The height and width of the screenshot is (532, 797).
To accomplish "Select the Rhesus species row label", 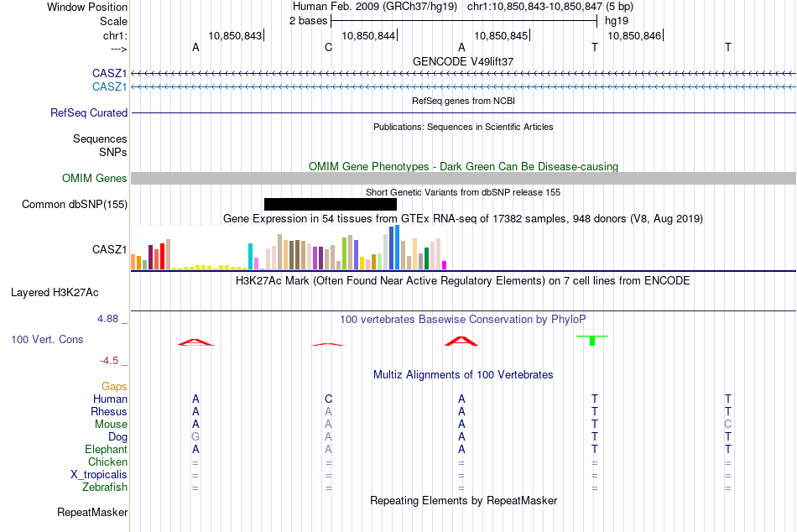I will click(109, 411).
